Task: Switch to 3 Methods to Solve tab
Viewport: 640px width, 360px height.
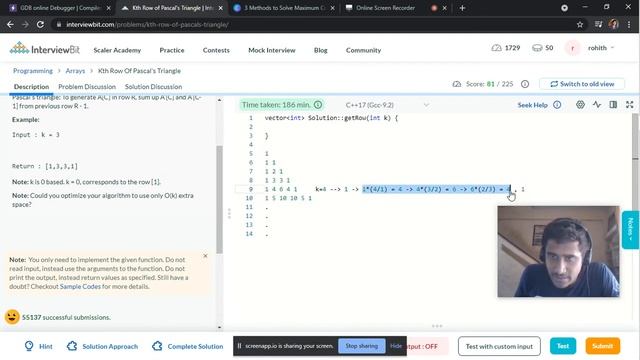Action: (284, 8)
